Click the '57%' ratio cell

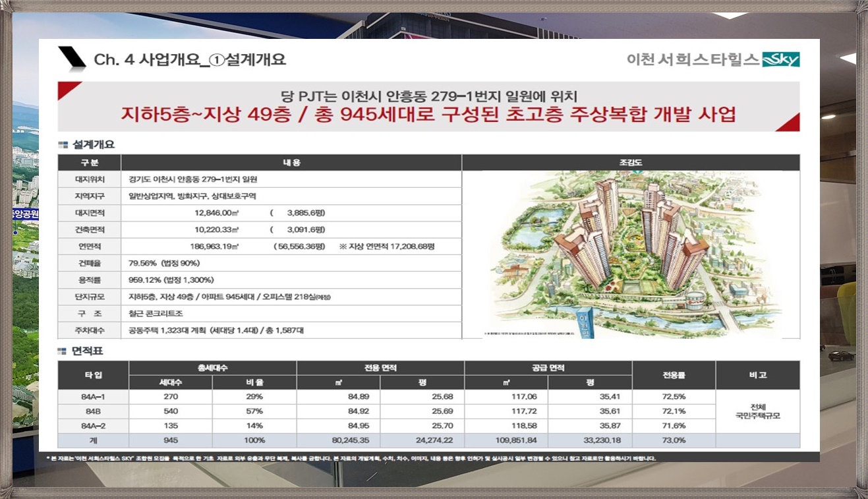254,411
